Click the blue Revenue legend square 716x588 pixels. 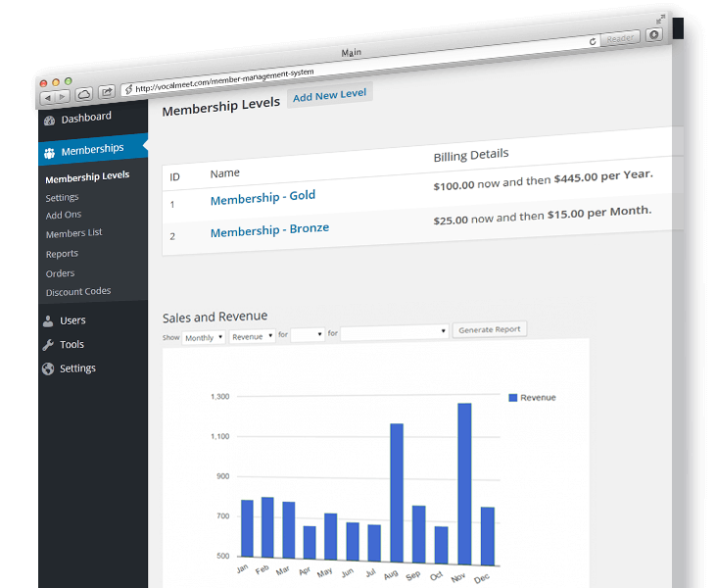pos(513,398)
